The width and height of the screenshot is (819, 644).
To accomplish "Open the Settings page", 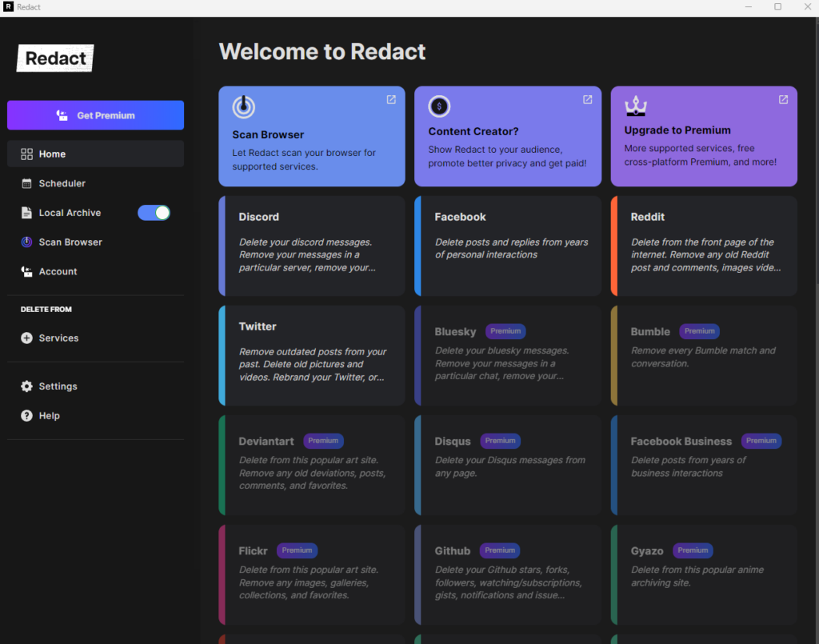I will (x=96, y=386).
